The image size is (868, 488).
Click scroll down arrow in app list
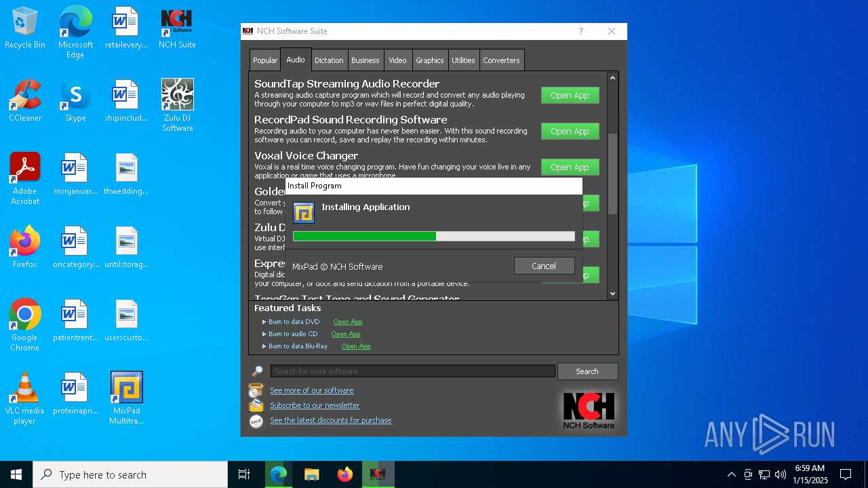(x=612, y=293)
